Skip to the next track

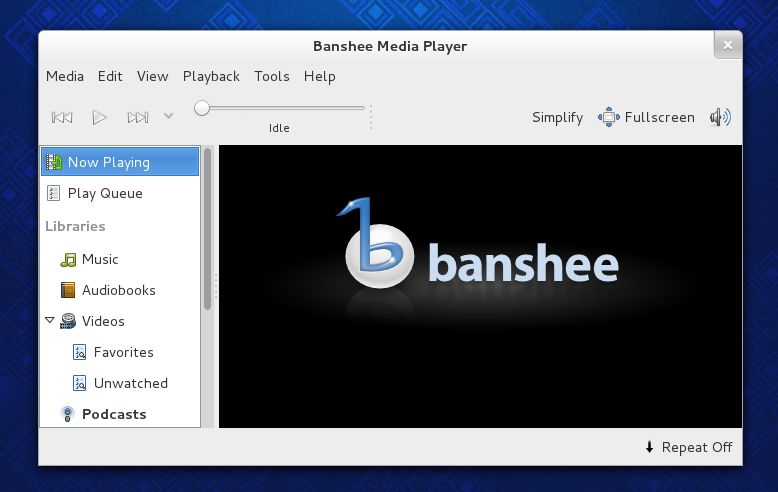point(137,118)
